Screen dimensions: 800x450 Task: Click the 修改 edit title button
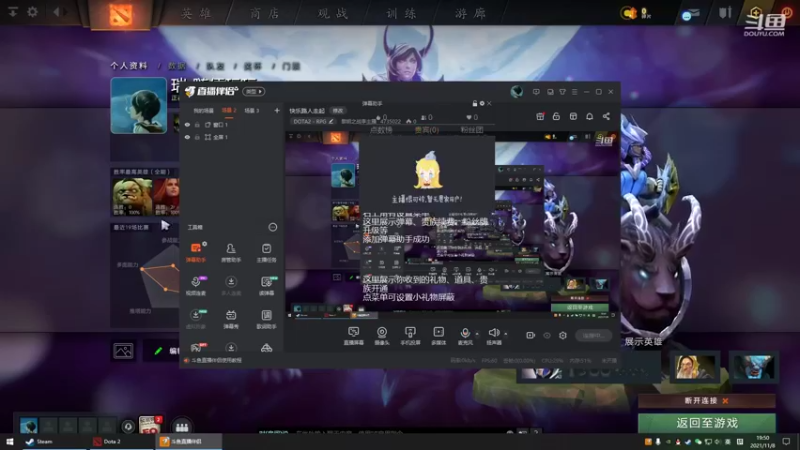[338, 110]
